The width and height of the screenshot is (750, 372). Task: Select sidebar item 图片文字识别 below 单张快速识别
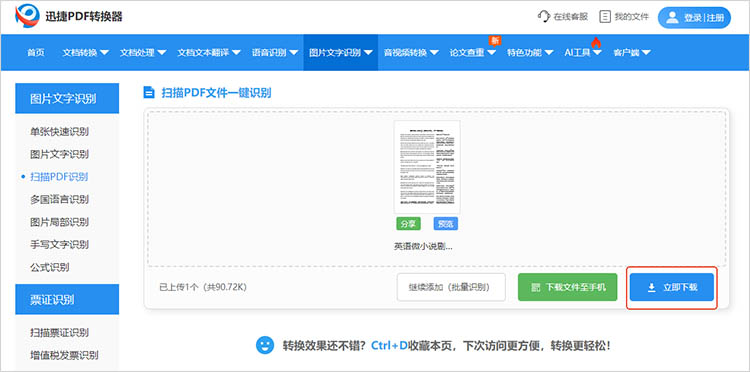[59, 154]
